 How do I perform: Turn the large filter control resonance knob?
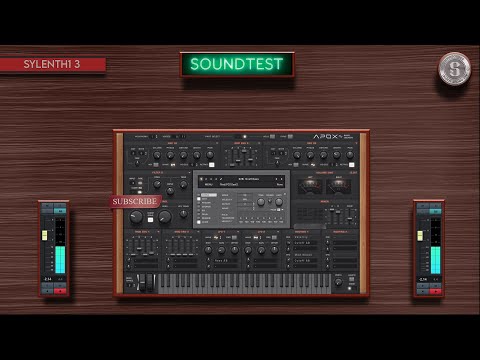click(x=164, y=217)
